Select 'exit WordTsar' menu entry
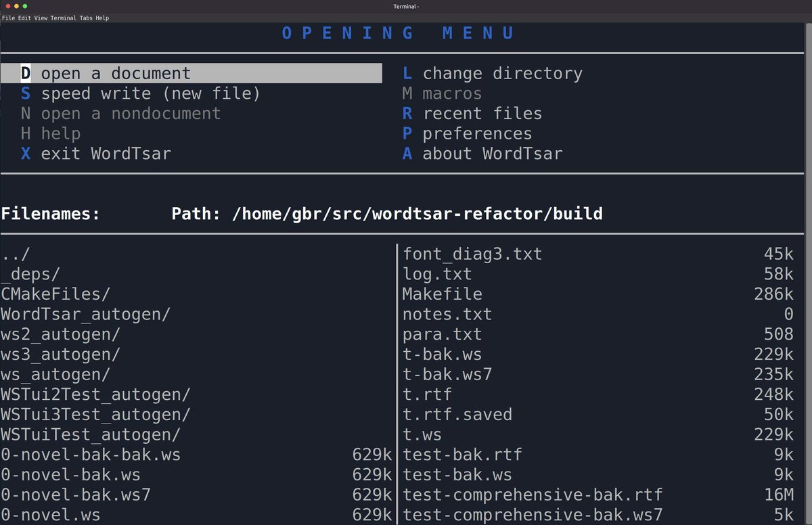 pyautogui.click(x=96, y=154)
